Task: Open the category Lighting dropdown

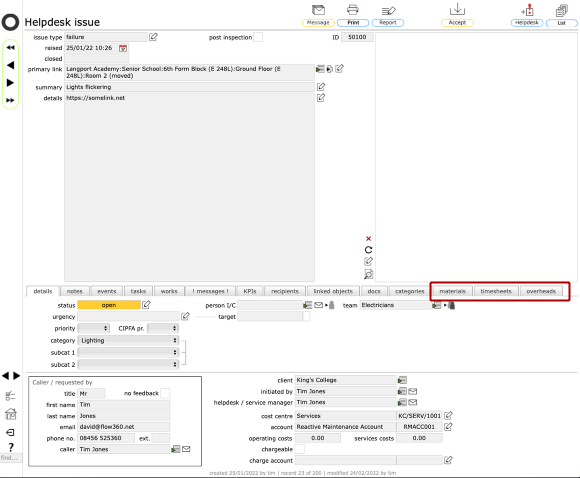Action: [x=128, y=340]
